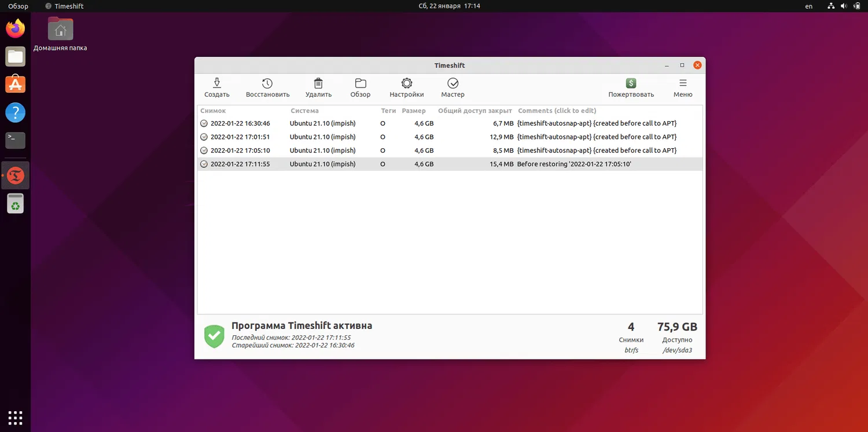This screenshot has height=432, width=868.
Task: Click the 4 Снимки snapshot count
Action: pyautogui.click(x=631, y=332)
